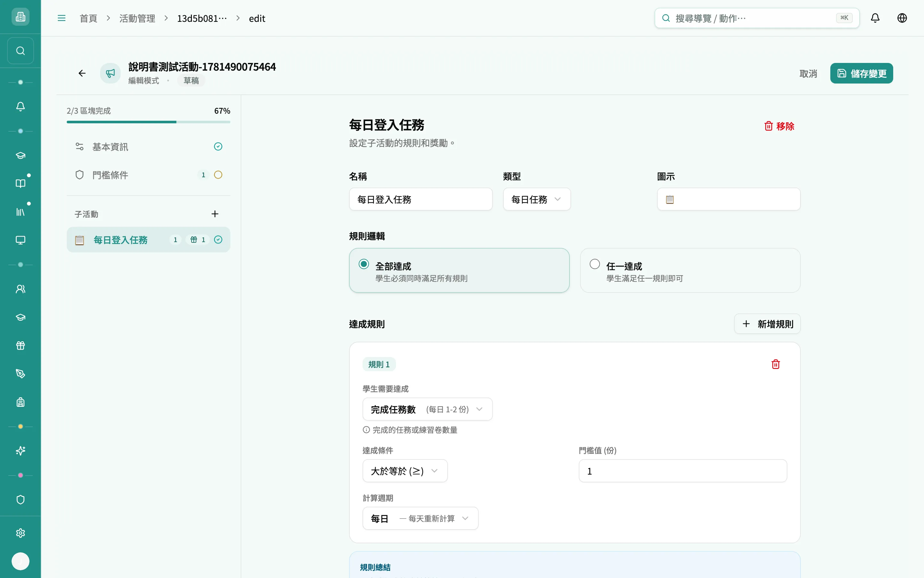The width and height of the screenshot is (924, 578).
Task: Click the 新增規則 button
Action: 767,324
